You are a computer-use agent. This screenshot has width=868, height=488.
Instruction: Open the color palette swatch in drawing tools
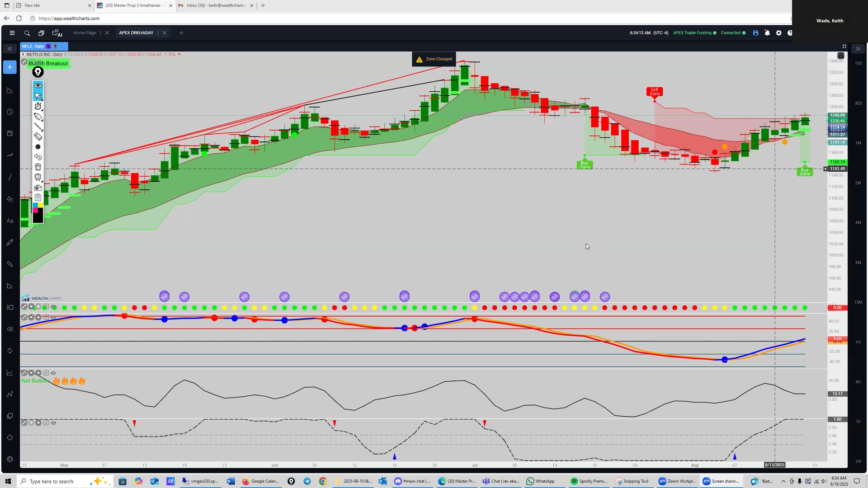click(x=38, y=213)
